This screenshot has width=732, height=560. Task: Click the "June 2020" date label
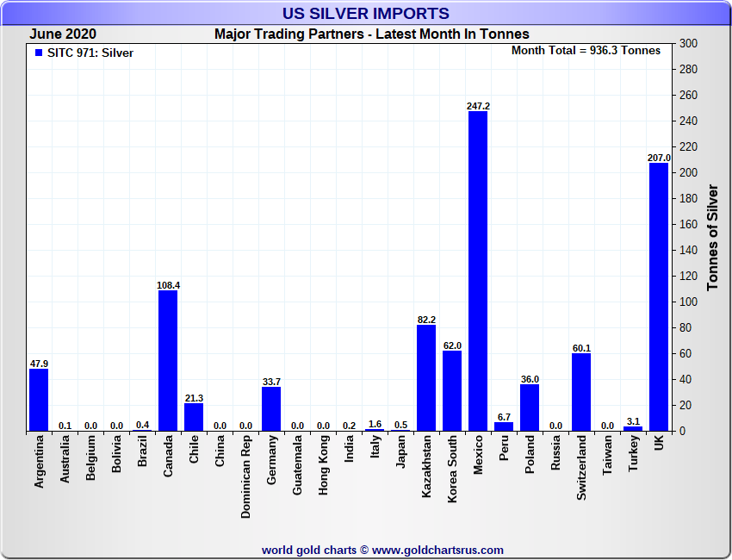pyautogui.click(x=63, y=34)
